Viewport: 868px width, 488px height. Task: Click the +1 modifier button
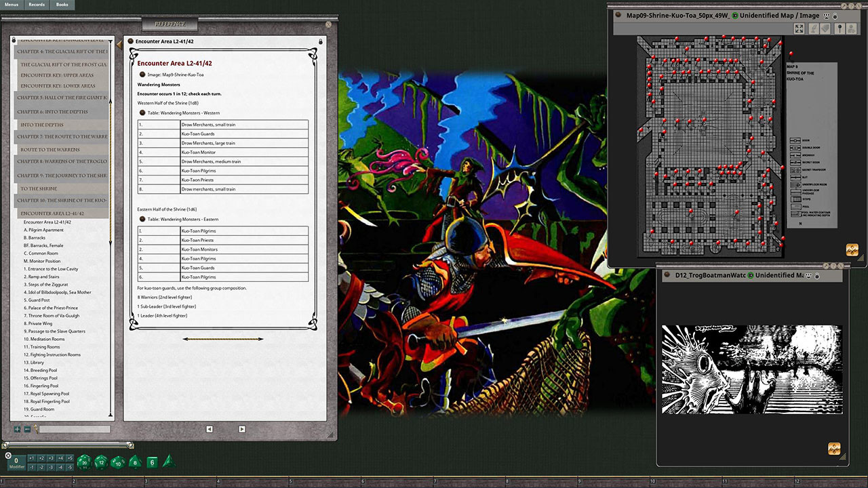point(32,458)
